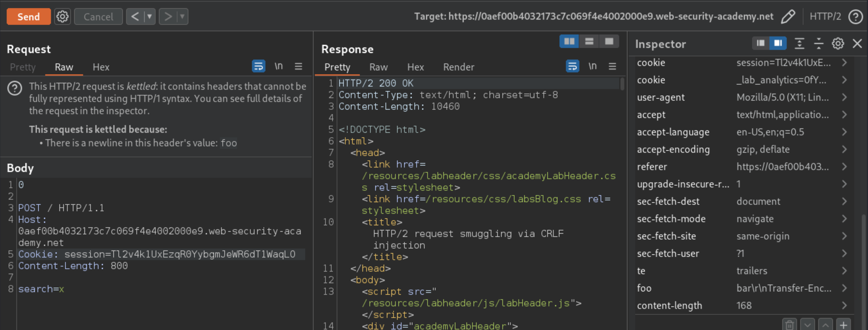Expand the accept-language header chevron
Screen dimensions: 868x330
pyautogui.click(x=844, y=132)
